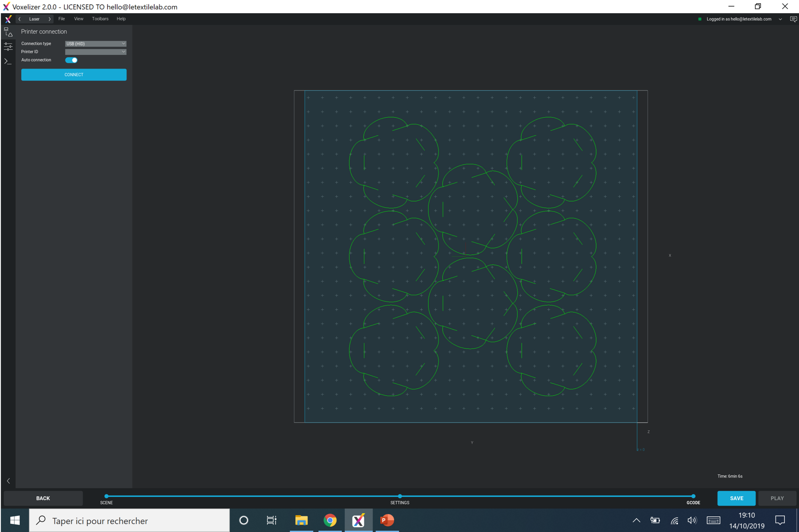Open the settings sliders sidebar icon

(8, 46)
